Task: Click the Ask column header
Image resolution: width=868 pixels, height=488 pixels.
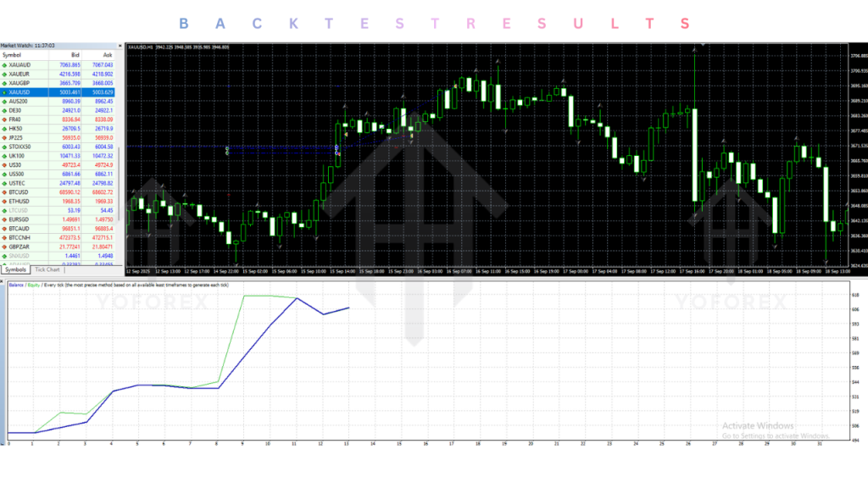Action: (x=107, y=55)
